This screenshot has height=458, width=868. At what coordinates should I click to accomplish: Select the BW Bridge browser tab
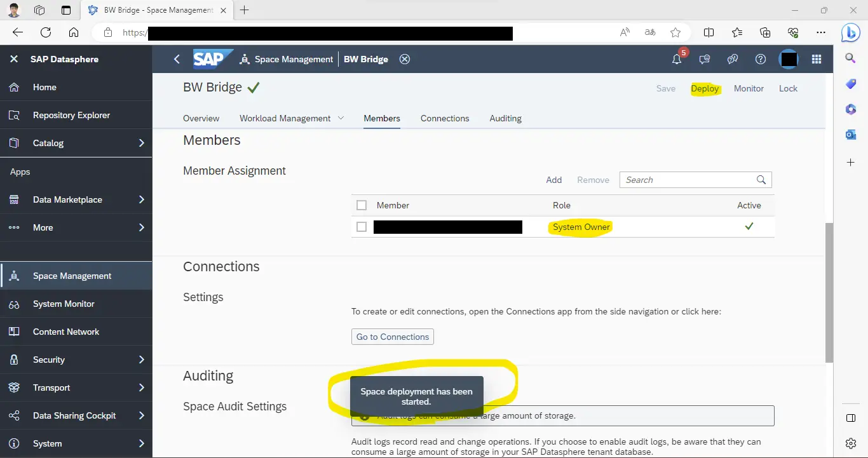tap(157, 10)
